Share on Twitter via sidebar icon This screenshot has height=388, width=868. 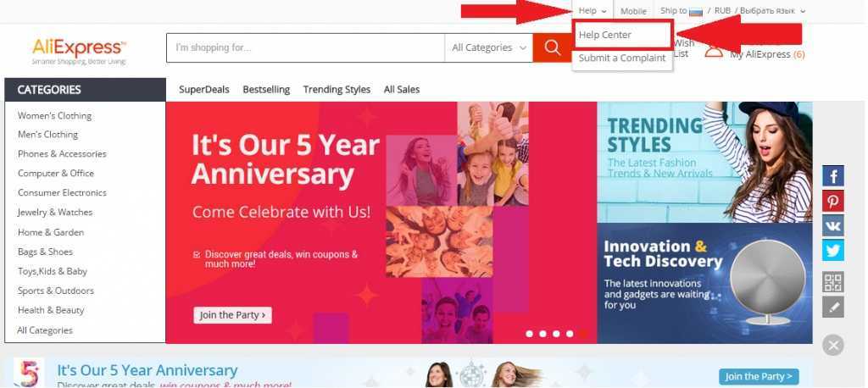click(833, 250)
